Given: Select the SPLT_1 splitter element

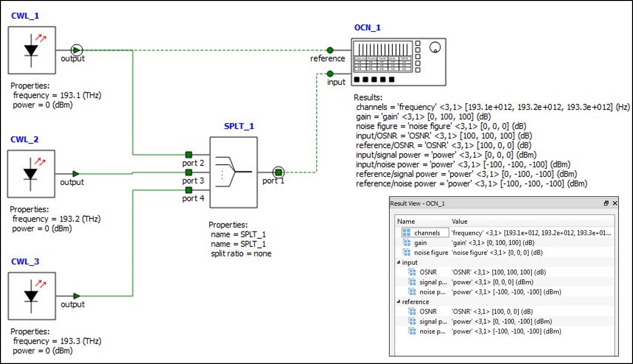Looking at the screenshot, I should coord(234,172).
